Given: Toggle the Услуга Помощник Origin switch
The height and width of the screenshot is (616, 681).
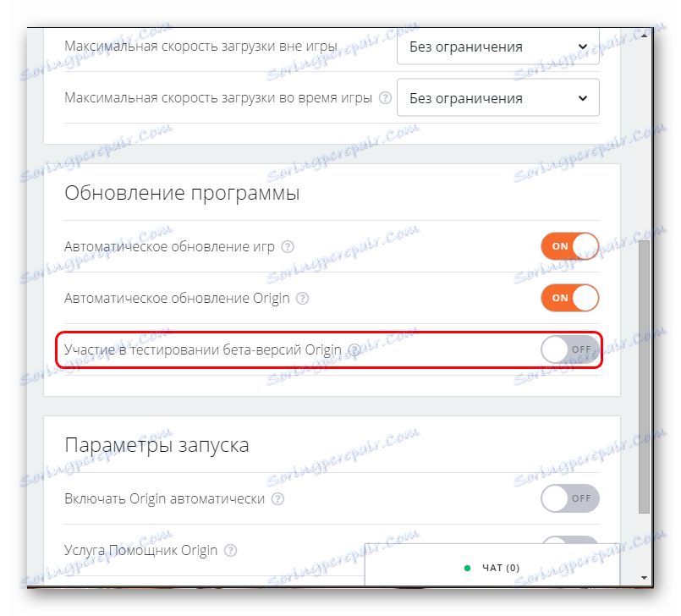Looking at the screenshot, I should pos(570,541).
